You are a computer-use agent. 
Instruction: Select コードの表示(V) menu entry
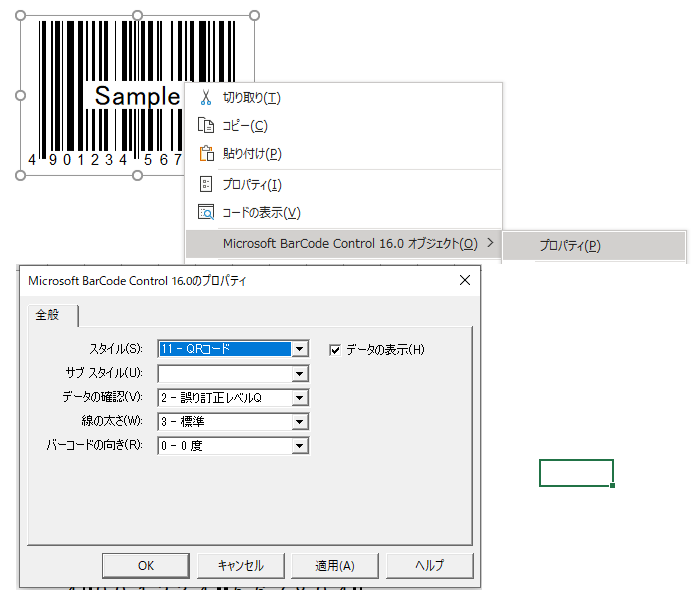pos(343,212)
